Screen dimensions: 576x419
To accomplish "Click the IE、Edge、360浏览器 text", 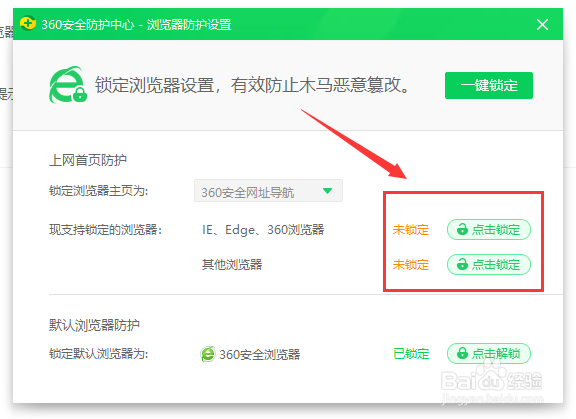I will (263, 230).
